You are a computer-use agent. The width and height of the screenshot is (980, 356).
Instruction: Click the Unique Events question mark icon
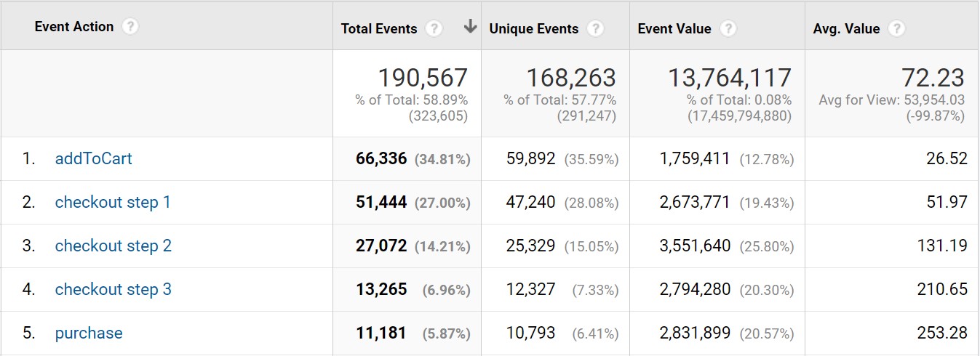pos(595,29)
